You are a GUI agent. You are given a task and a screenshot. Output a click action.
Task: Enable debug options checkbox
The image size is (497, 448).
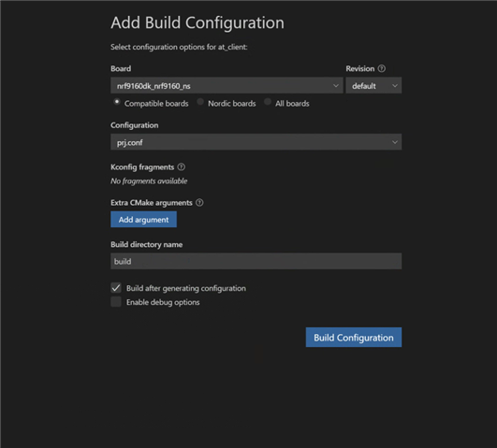(116, 301)
